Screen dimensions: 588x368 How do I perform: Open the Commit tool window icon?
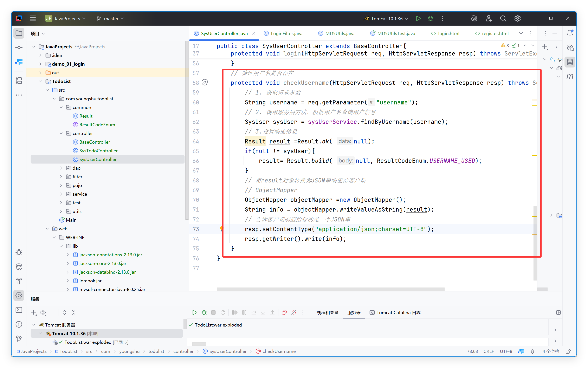click(19, 47)
